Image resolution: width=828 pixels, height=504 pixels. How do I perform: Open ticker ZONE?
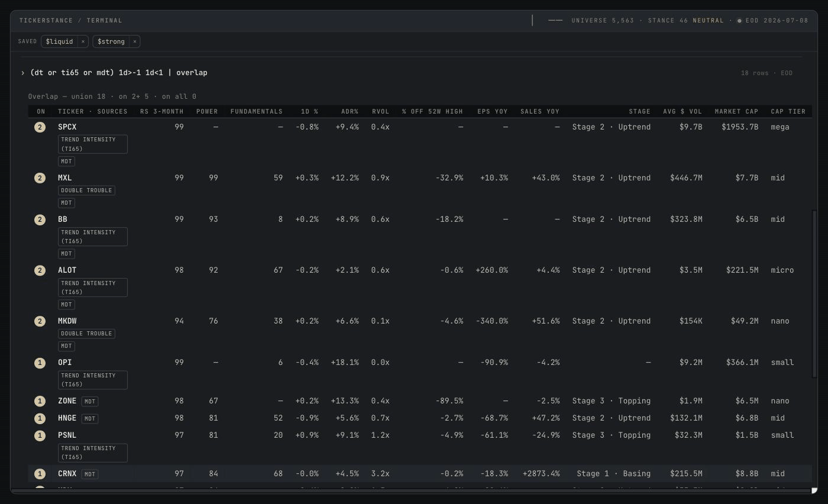[67, 401]
